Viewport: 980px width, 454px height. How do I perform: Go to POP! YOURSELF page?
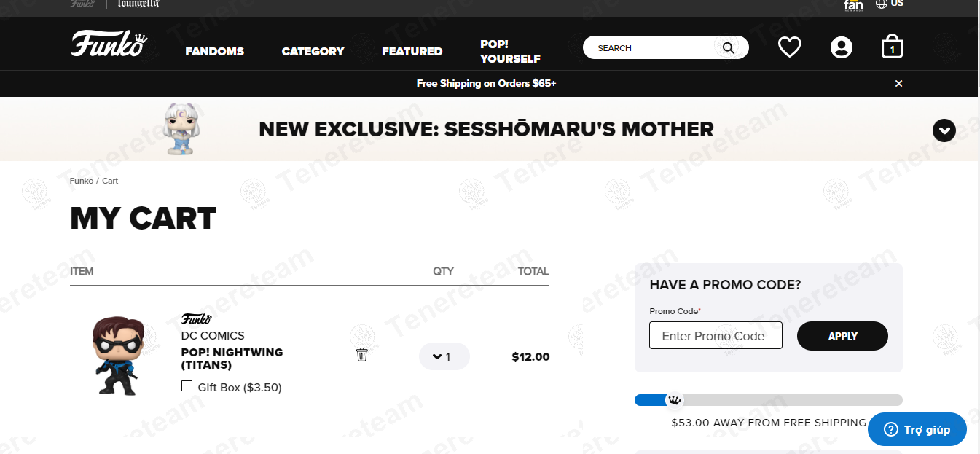[x=510, y=51]
